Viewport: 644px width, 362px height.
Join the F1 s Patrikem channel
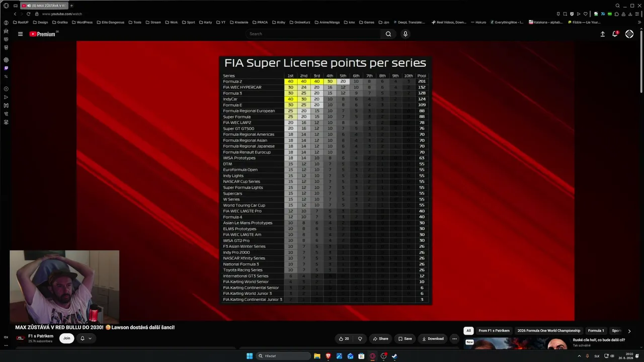(x=66, y=338)
